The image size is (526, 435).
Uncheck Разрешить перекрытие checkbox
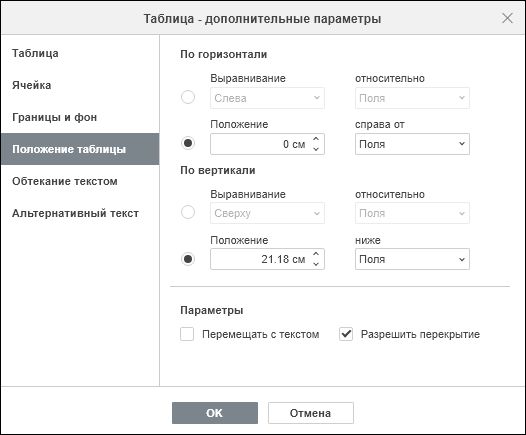(346, 334)
